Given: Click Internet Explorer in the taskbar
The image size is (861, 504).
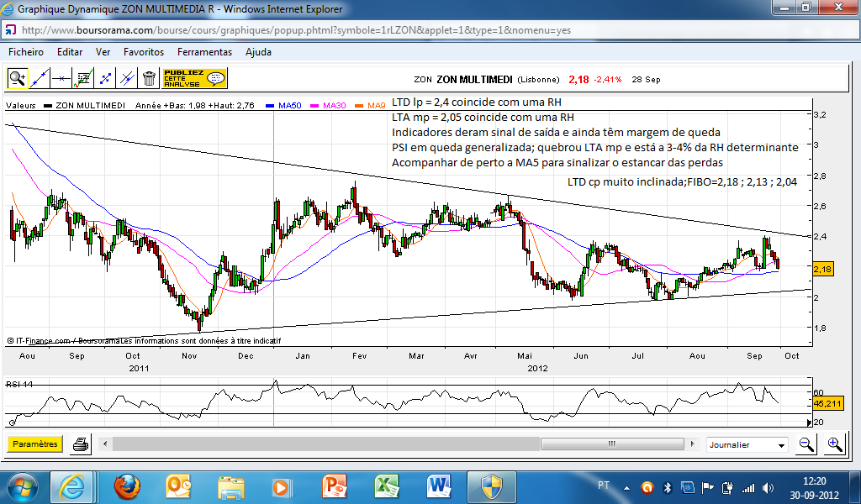Looking at the screenshot, I should pos(72,487).
